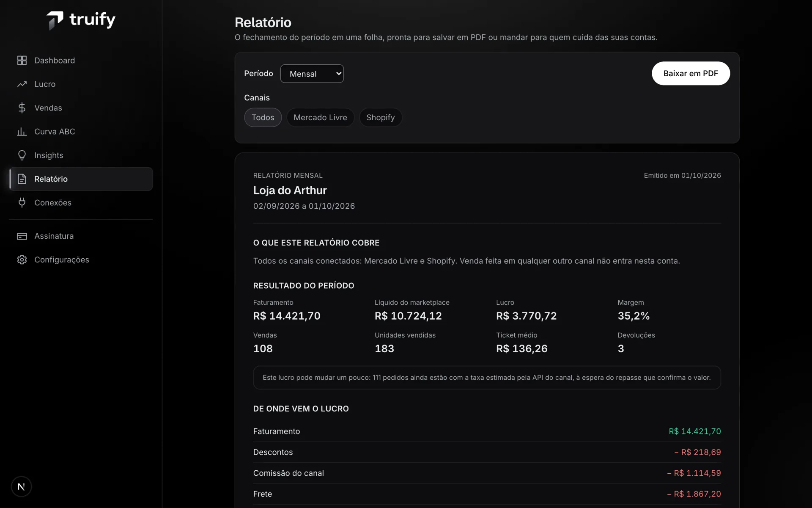Download the report with Baixar em PDF

691,73
